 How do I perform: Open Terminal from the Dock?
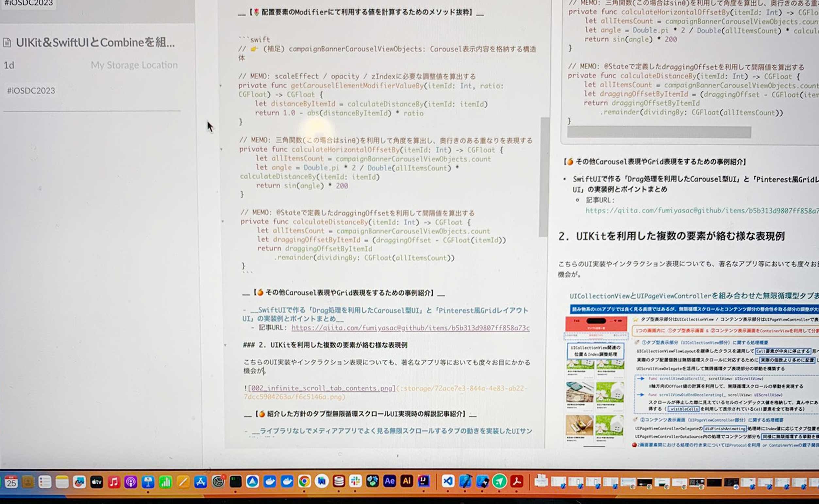coord(235,481)
